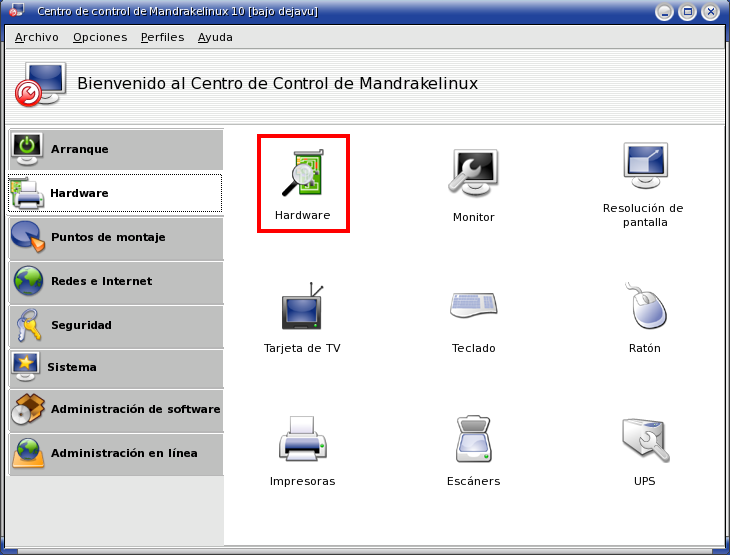Open the UPS configuration icon
This screenshot has height=555, width=730.
coord(645,440)
